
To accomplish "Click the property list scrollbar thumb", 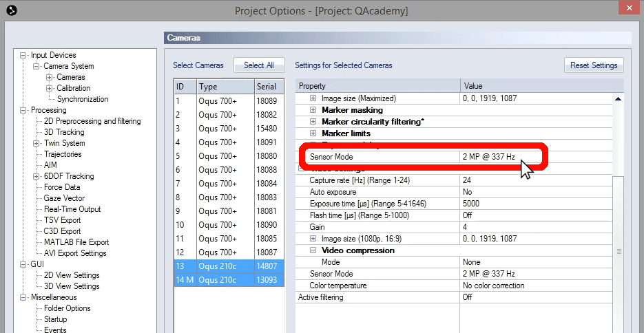I will tap(618, 251).
